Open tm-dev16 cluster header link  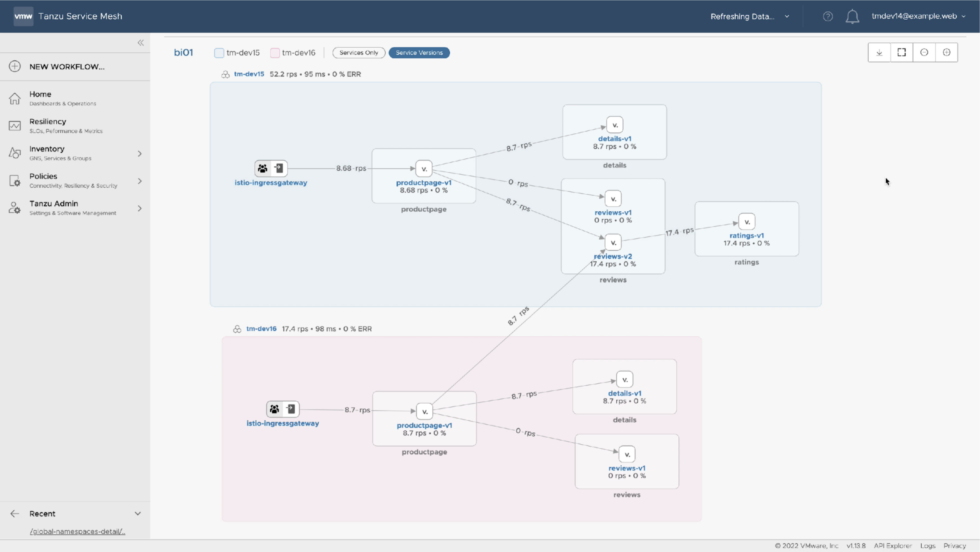(261, 329)
